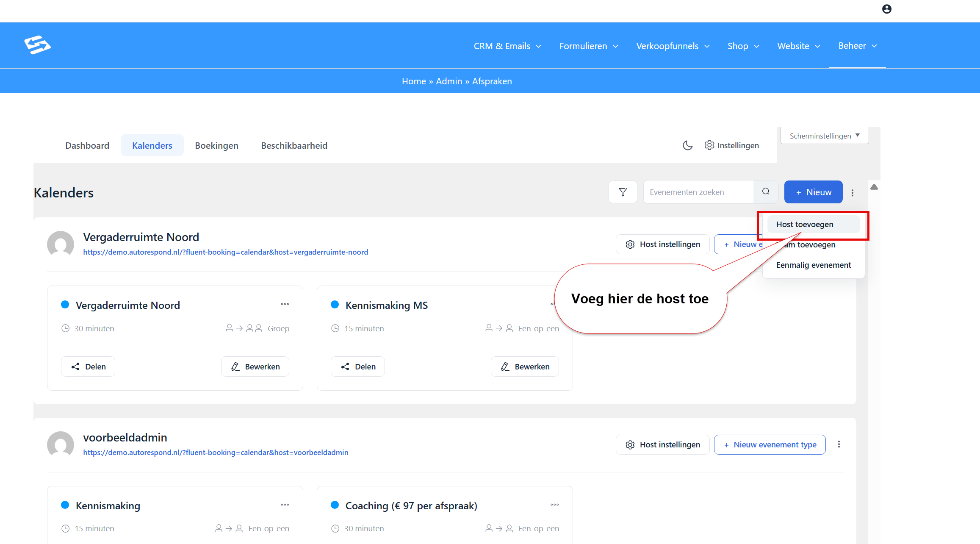This screenshot has width=980, height=544.
Task: Click the autorespond logo icon
Action: click(37, 45)
